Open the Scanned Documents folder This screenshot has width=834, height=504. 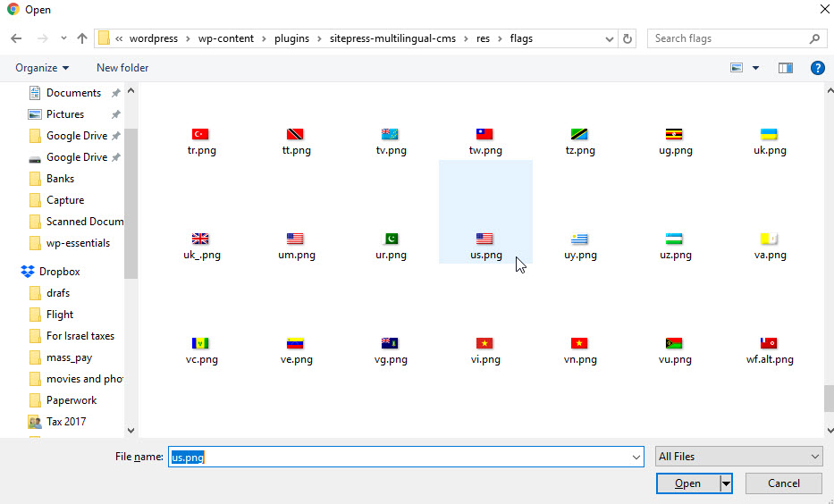pos(75,221)
